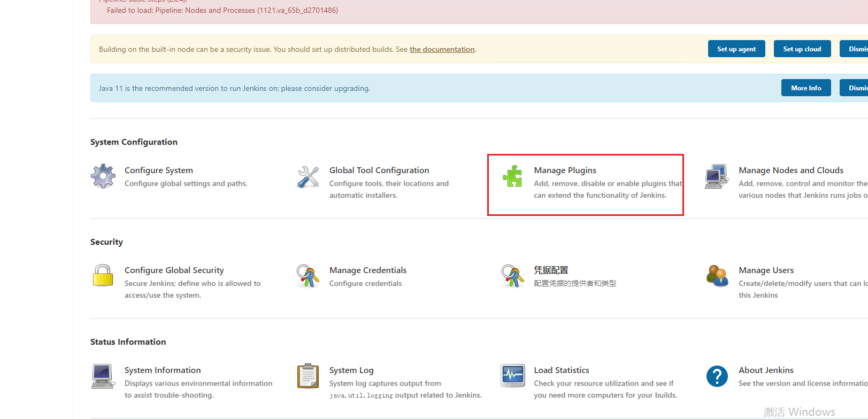This screenshot has width=868, height=419.
Task: Click the Set up cloud button
Action: tap(802, 49)
